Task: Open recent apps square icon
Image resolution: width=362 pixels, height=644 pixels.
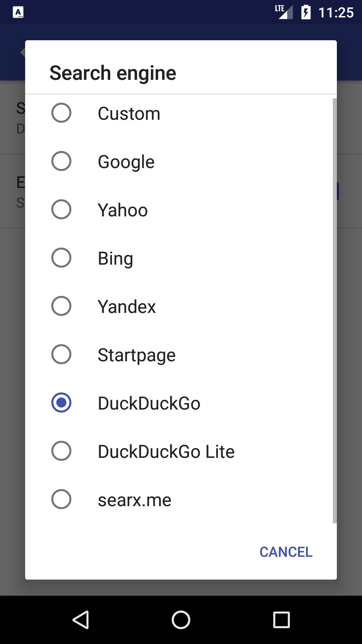Action: coord(281,620)
